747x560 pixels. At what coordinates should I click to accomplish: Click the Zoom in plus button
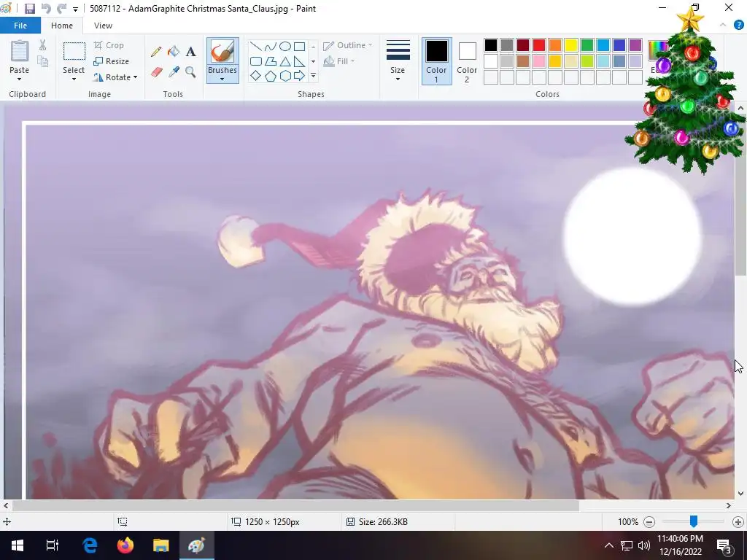(738, 522)
